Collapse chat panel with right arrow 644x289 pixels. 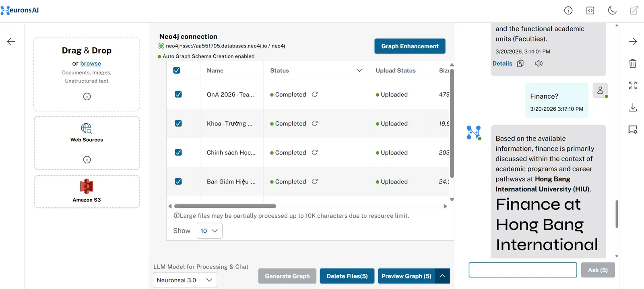[x=633, y=41]
